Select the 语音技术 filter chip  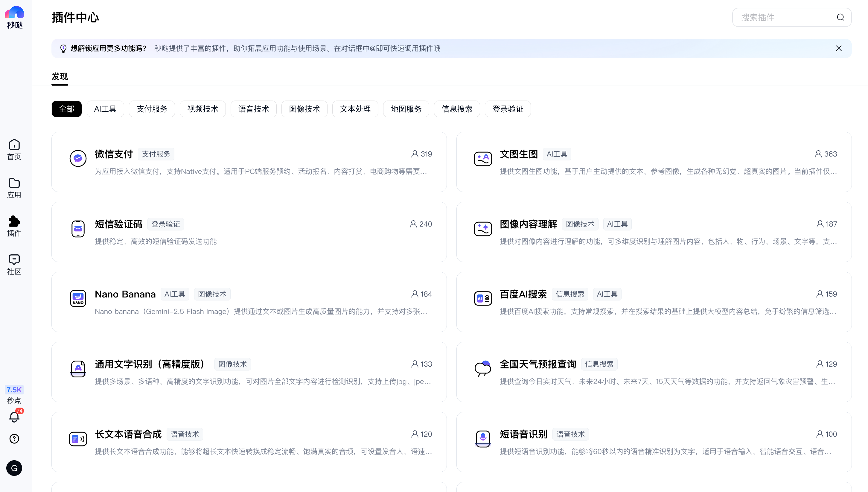click(254, 109)
